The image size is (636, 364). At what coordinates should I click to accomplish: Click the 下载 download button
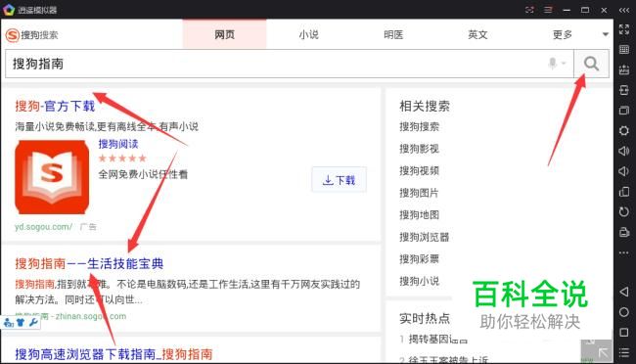tap(340, 180)
